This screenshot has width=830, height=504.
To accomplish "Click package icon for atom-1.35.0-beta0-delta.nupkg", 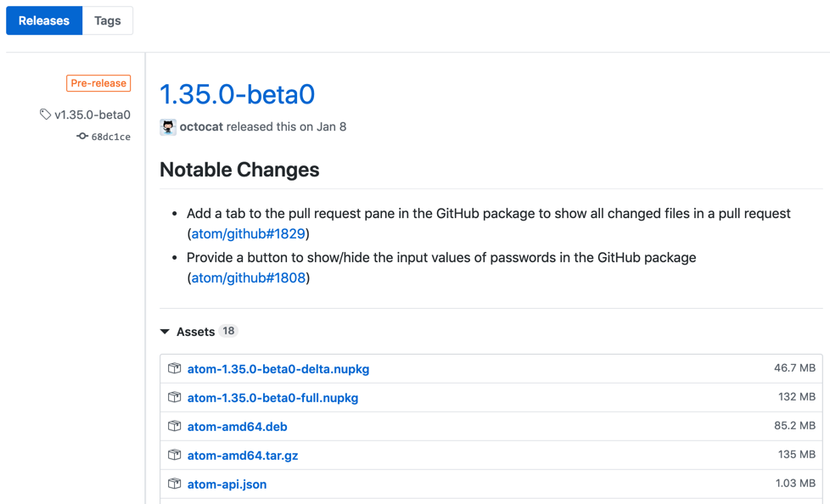I will click(x=175, y=369).
